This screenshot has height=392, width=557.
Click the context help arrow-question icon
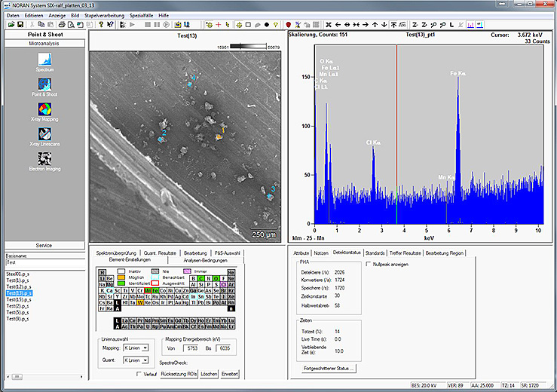[x=110, y=25]
